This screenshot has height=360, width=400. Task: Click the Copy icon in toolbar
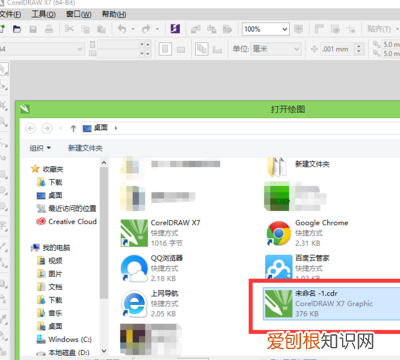tap(86, 29)
